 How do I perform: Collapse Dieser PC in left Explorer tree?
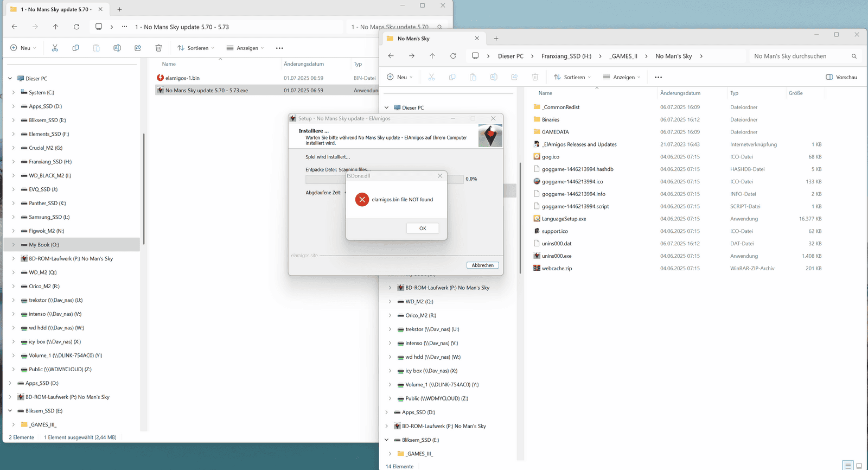[10, 79]
